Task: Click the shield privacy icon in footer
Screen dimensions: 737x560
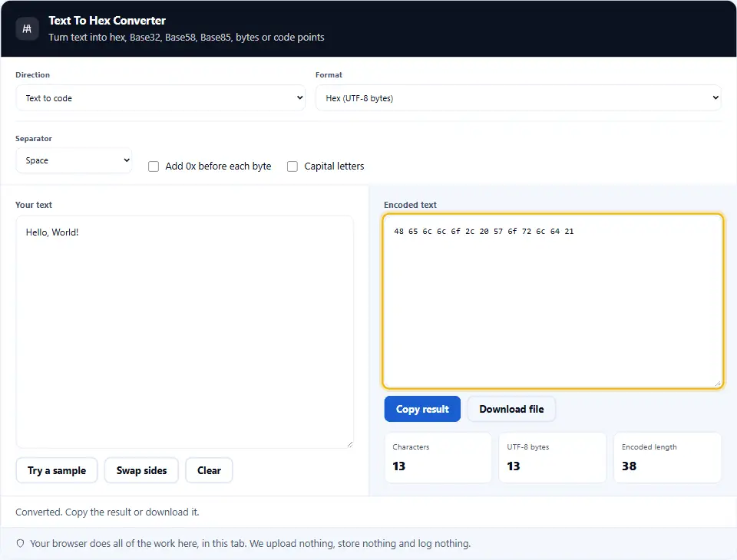Action: 20,544
